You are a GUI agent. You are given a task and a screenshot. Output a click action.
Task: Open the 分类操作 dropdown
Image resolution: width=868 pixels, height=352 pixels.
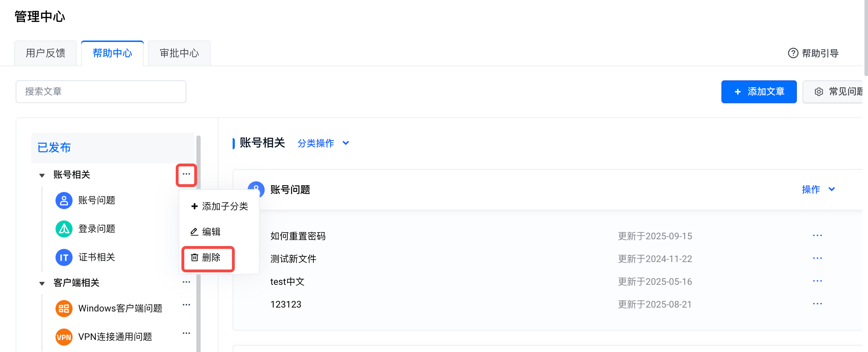pos(323,143)
